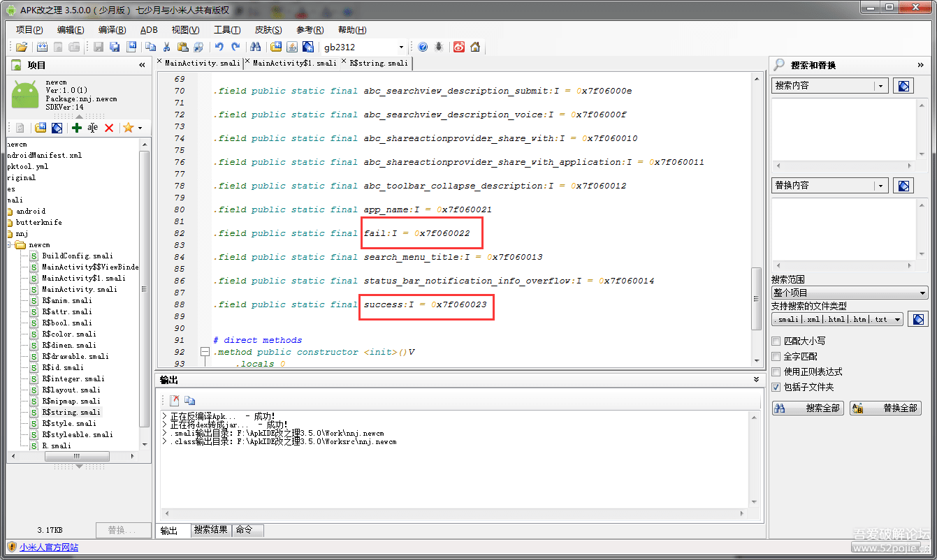The image size is (937, 560).
Task: Click the 替换全部 button
Action: pyautogui.click(x=885, y=408)
